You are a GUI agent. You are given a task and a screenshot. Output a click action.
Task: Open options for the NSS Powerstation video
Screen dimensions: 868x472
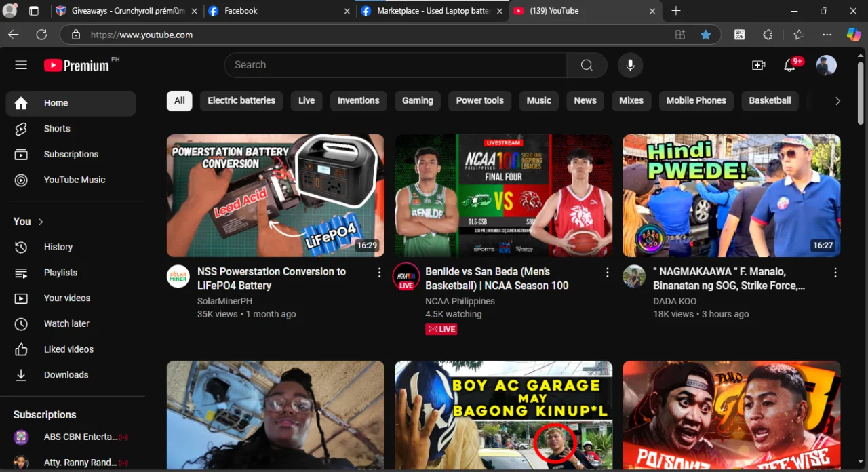[379, 273]
